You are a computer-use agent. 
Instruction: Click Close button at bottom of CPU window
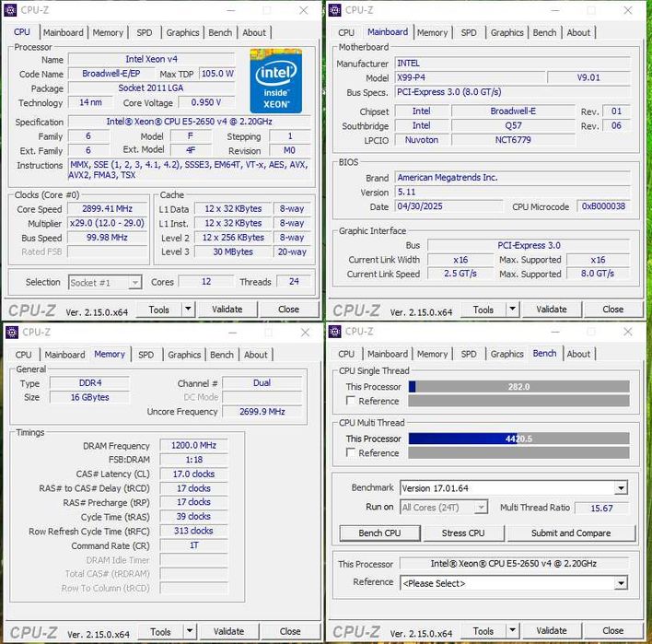point(288,310)
